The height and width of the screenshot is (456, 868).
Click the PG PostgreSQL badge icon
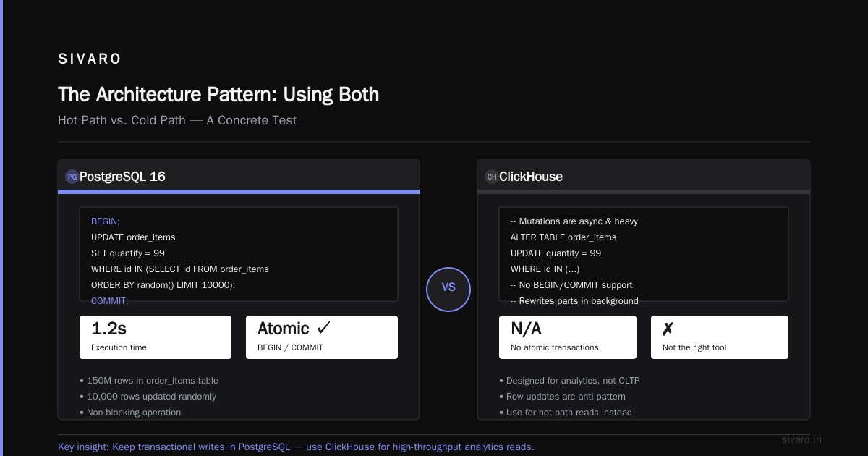pyautogui.click(x=72, y=177)
